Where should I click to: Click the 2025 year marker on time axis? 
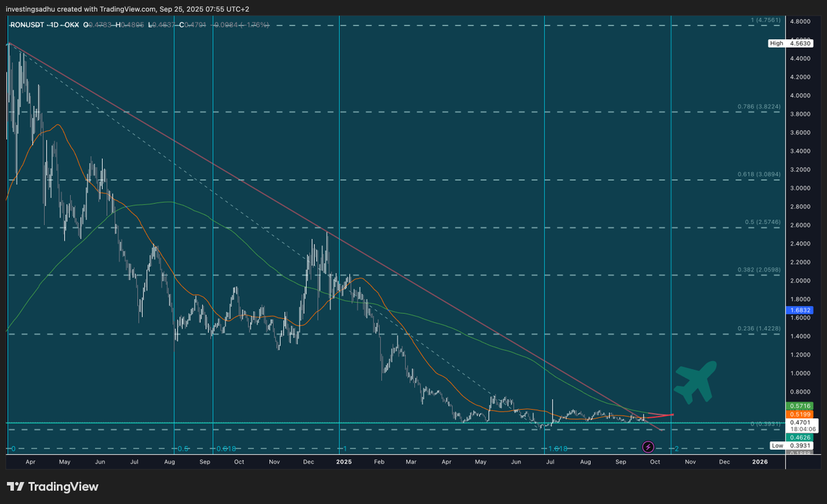tap(343, 462)
